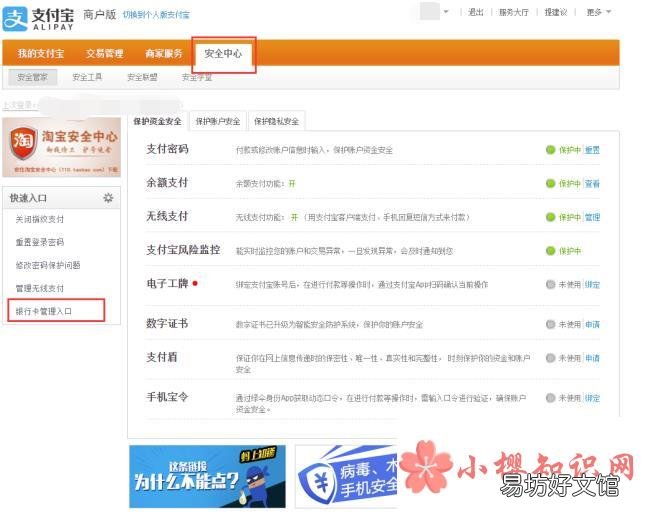This screenshot has height=517, width=647.
Task: Switch to 保护资金安全 tab
Action: tap(157, 121)
